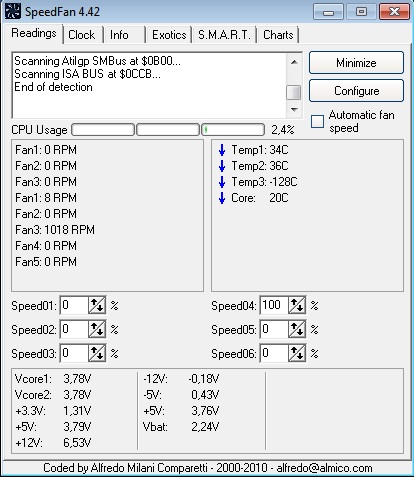Select the 'Fan4: 0 RPM' reading
The height and width of the screenshot is (477, 414).
46,246
